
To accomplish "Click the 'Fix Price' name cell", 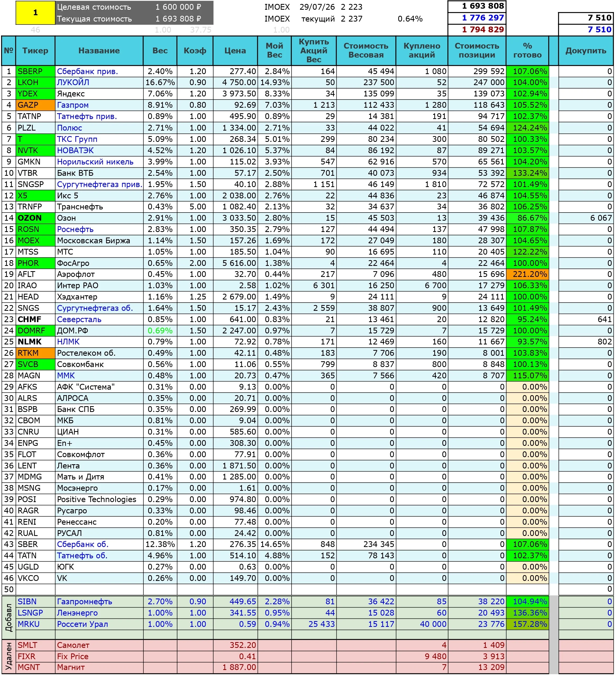I will tap(99, 657).
